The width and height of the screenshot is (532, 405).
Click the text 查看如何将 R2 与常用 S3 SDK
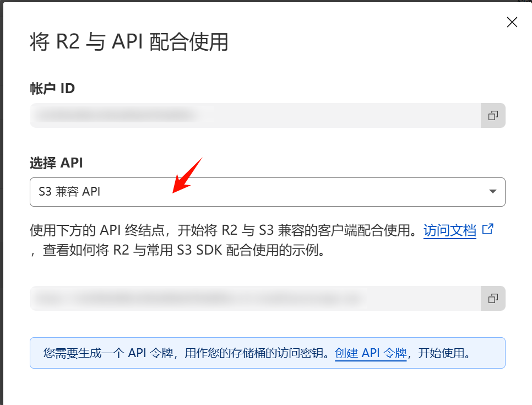click(x=171, y=251)
